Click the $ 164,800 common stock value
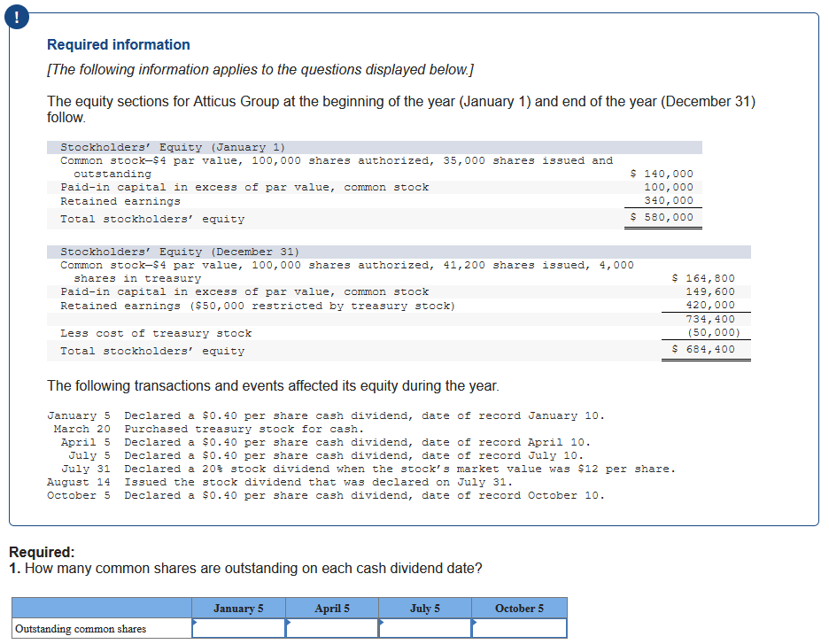The height and width of the screenshot is (644, 829). (x=703, y=278)
